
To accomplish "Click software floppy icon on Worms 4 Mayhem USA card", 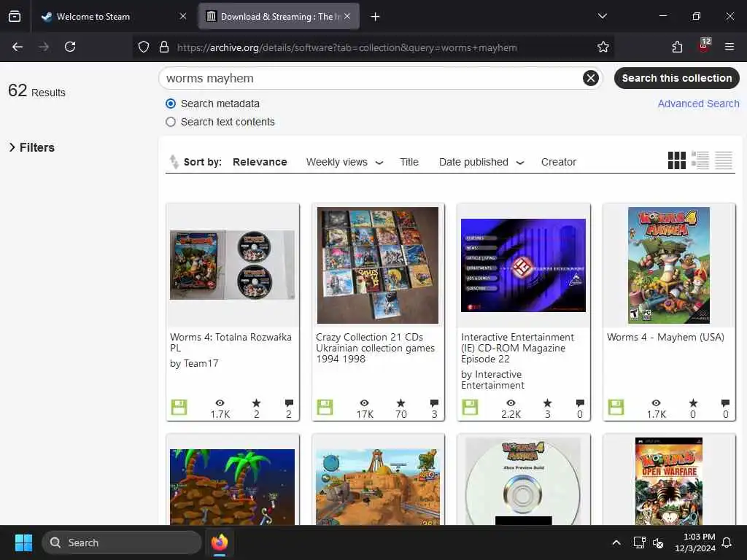I will (616, 407).
